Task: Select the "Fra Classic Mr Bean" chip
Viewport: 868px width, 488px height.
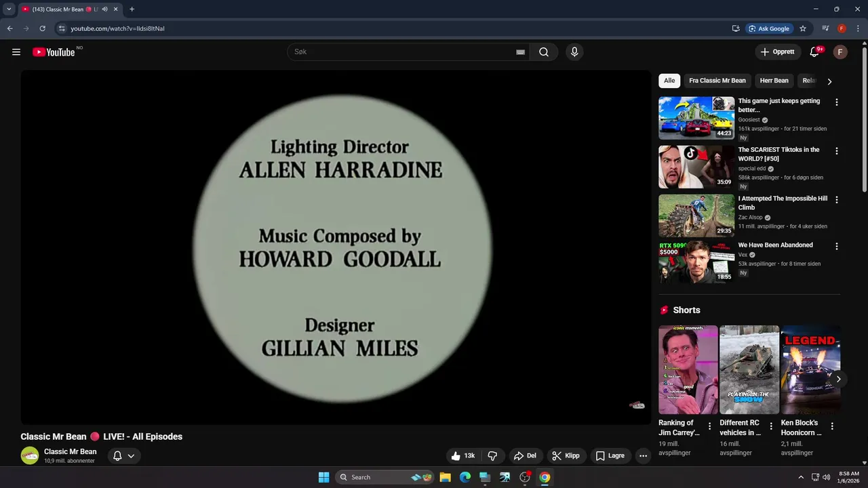Action: (x=717, y=81)
